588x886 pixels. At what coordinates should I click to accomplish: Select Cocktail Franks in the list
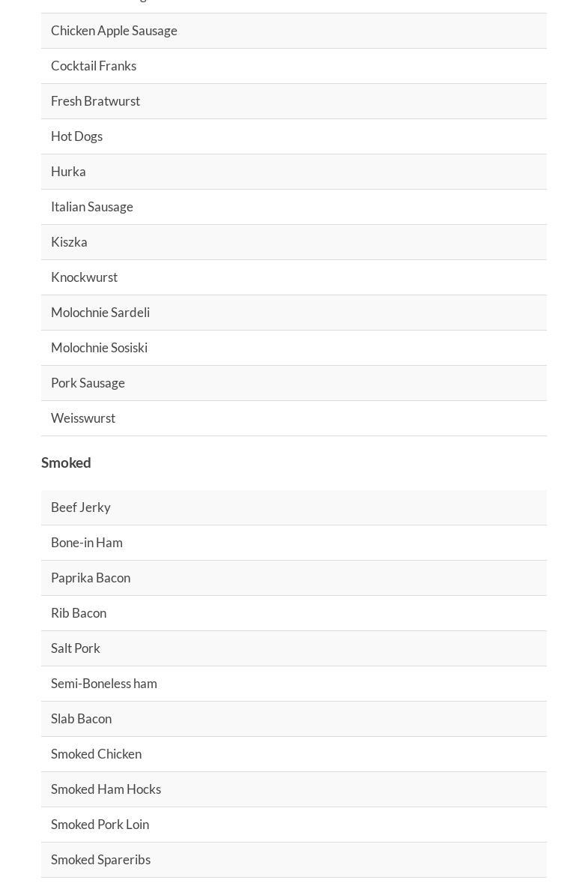[x=94, y=66]
